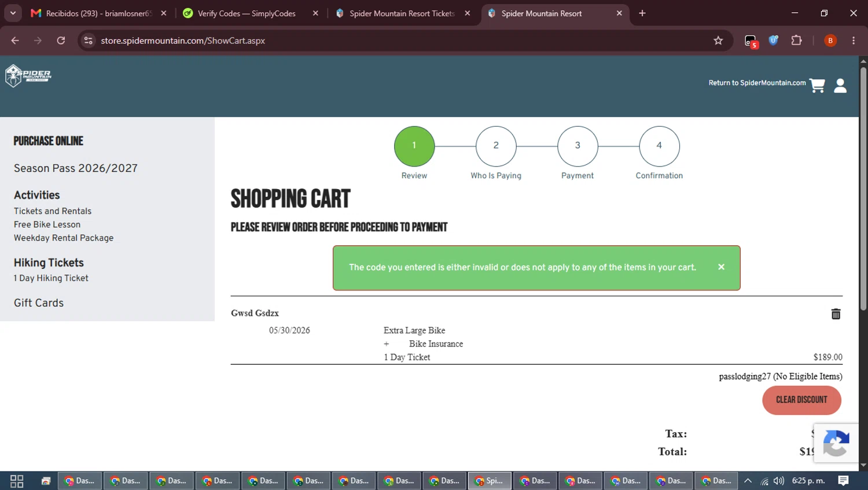The width and height of the screenshot is (868, 490).
Task: Click the page's vertical scrollbar
Action: coord(863,189)
